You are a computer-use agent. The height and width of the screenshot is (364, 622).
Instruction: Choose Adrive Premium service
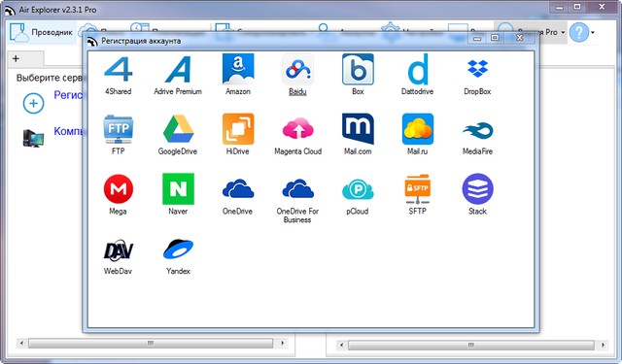coord(178,69)
